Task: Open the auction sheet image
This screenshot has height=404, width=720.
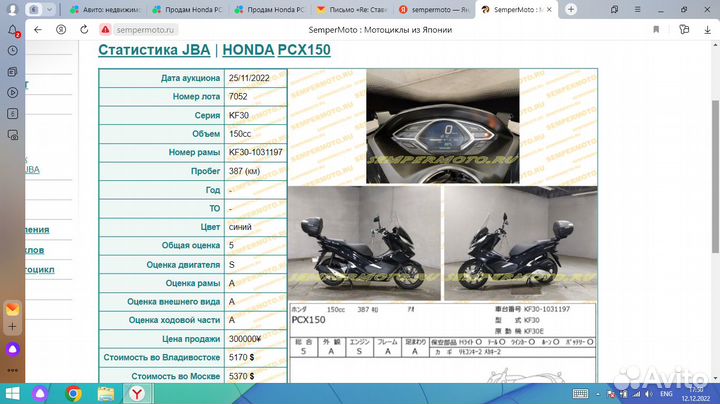Action: 443,342
